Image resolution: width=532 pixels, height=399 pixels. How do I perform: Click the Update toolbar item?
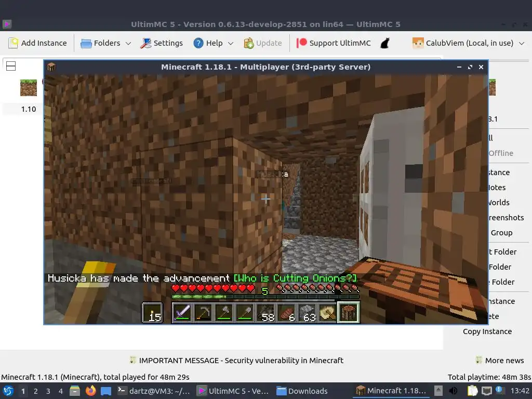(263, 43)
